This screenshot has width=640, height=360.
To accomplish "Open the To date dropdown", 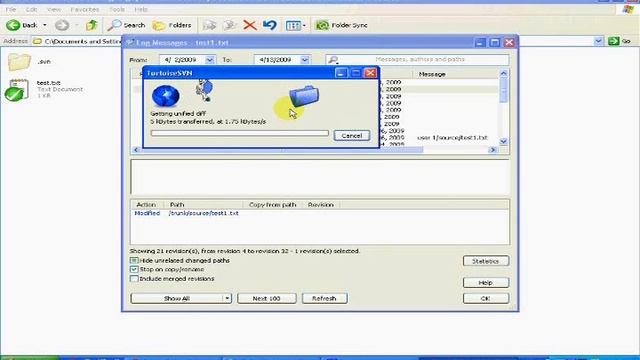I will [x=305, y=60].
